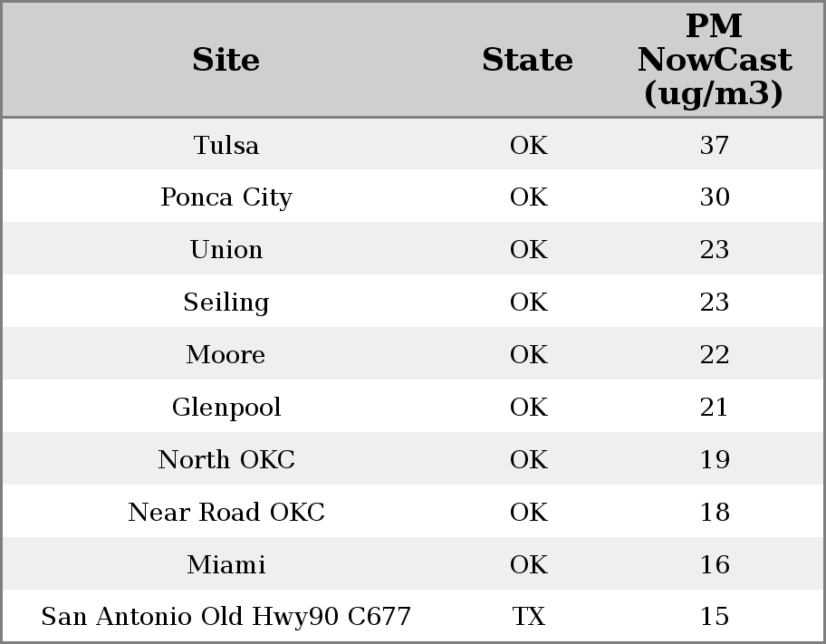Click the State column header

pyautogui.click(x=528, y=60)
